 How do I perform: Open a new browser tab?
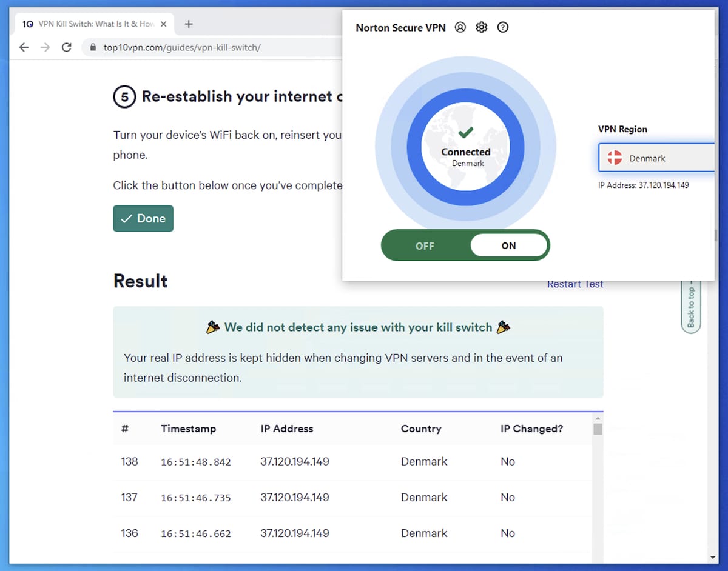click(188, 24)
